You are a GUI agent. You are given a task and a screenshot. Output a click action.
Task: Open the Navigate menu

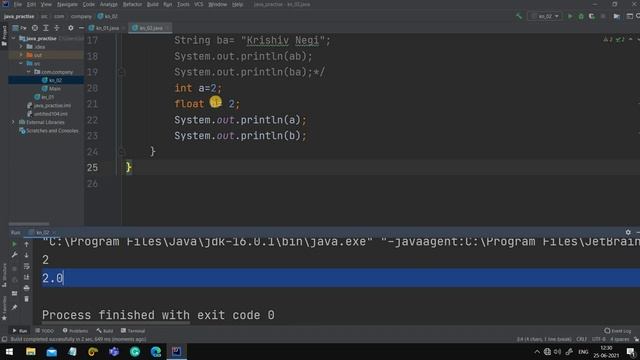point(67,4)
